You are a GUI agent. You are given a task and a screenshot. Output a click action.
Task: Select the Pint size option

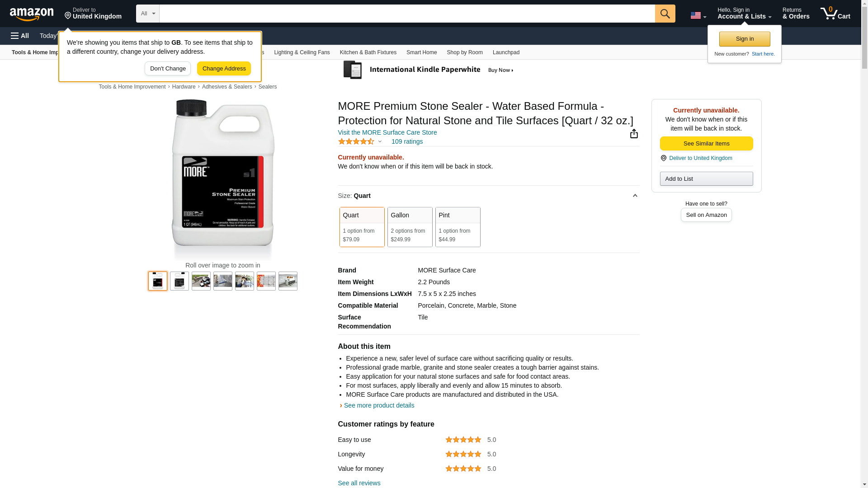pyautogui.click(x=458, y=227)
